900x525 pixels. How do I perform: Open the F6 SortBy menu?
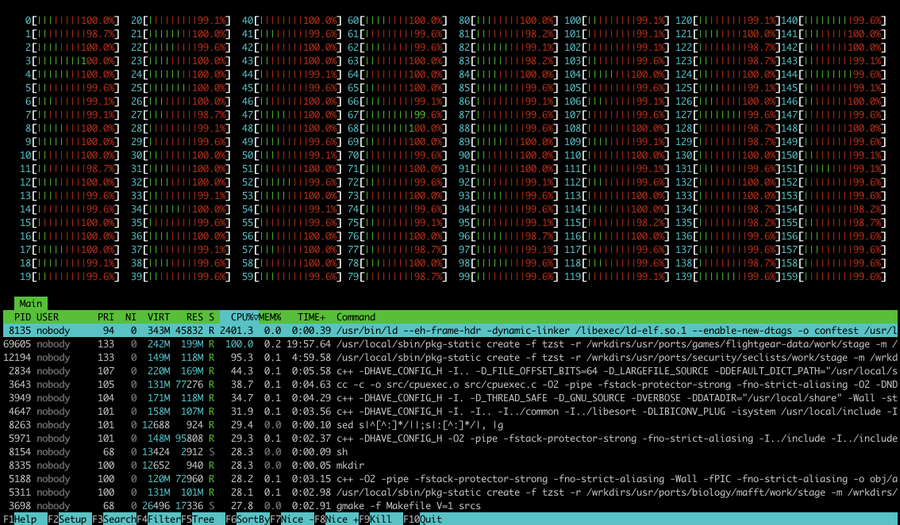pyautogui.click(x=247, y=519)
